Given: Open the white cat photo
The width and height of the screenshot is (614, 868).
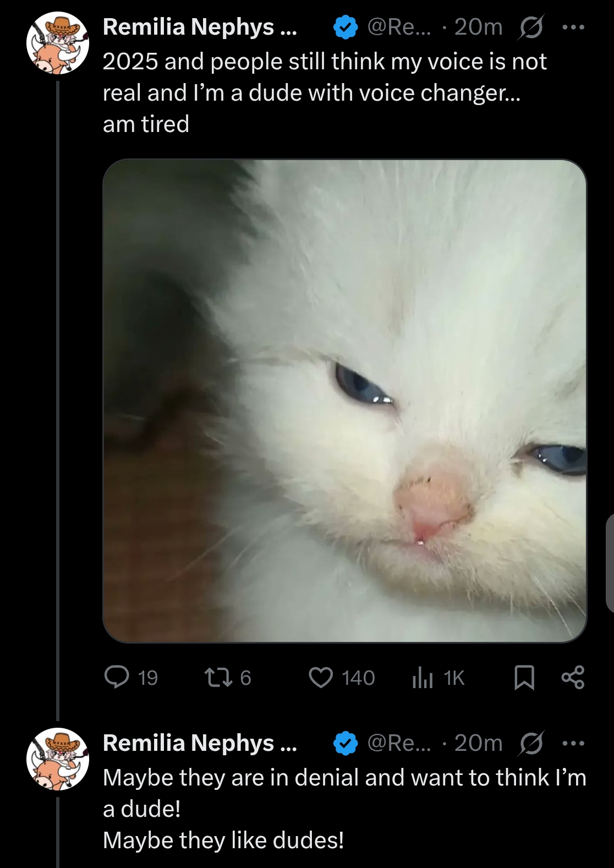Looking at the screenshot, I should pyautogui.click(x=344, y=400).
